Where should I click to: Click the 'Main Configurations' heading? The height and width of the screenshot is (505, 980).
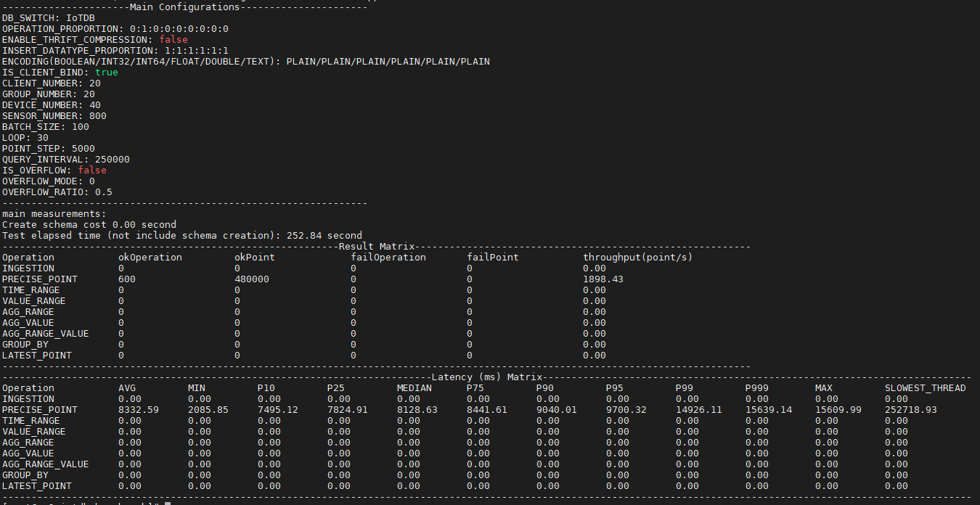coord(185,7)
